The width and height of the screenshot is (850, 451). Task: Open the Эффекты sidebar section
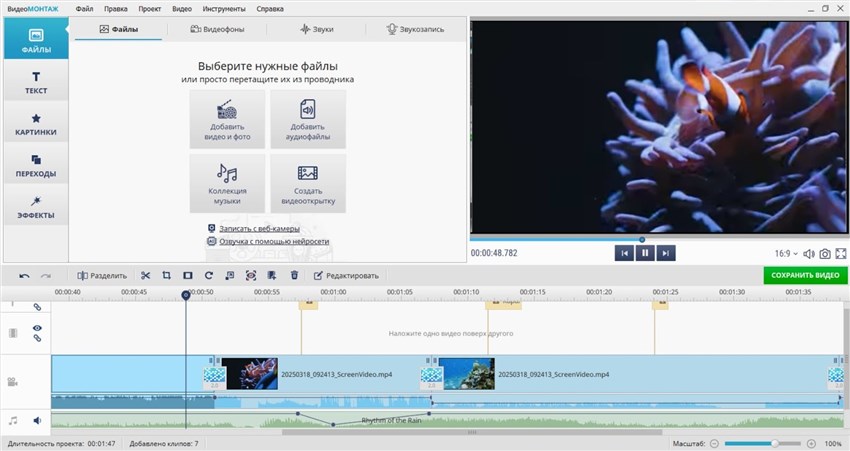click(x=35, y=207)
